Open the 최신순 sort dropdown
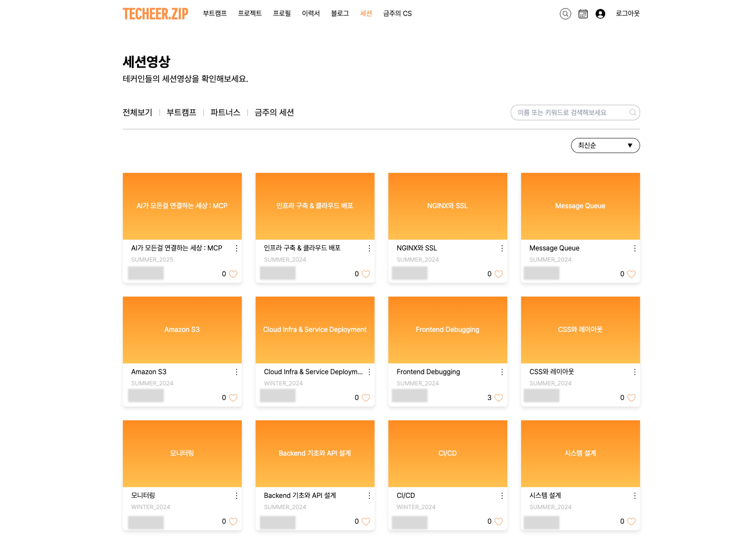The width and height of the screenshot is (756, 538). point(605,145)
